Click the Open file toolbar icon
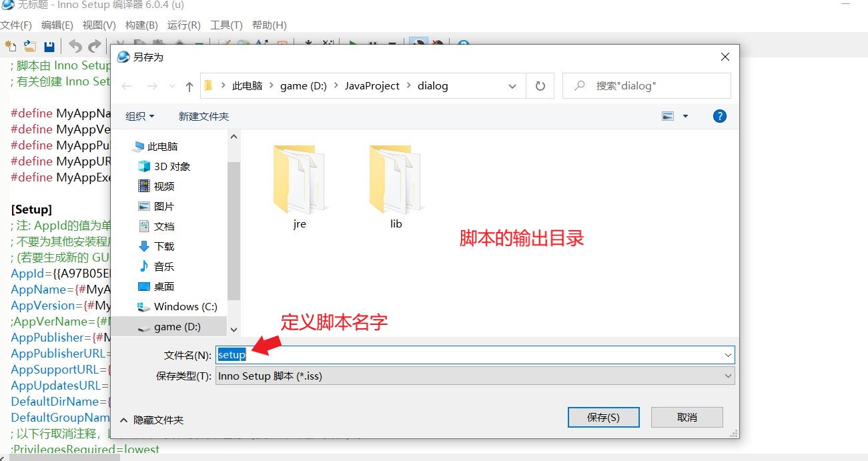 pos(30,46)
